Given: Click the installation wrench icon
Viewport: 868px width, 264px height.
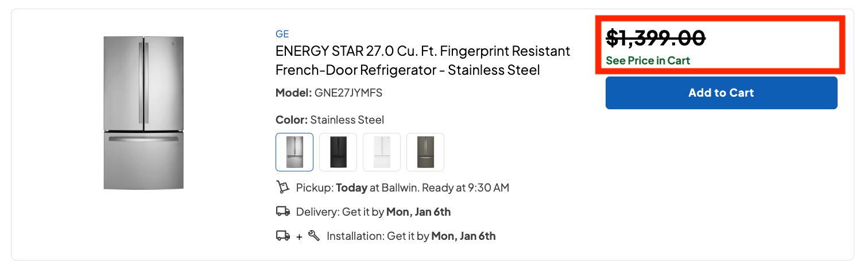Looking at the screenshot, I should pos(314,235).
